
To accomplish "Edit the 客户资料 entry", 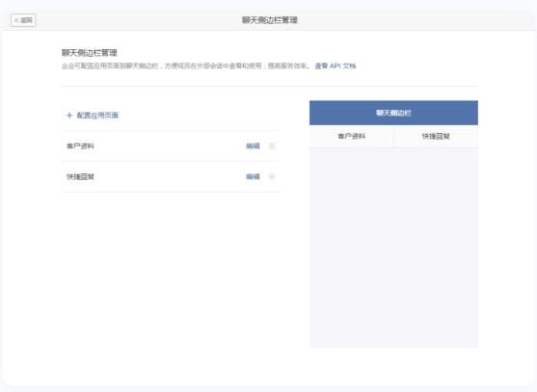I will (253, 146).
